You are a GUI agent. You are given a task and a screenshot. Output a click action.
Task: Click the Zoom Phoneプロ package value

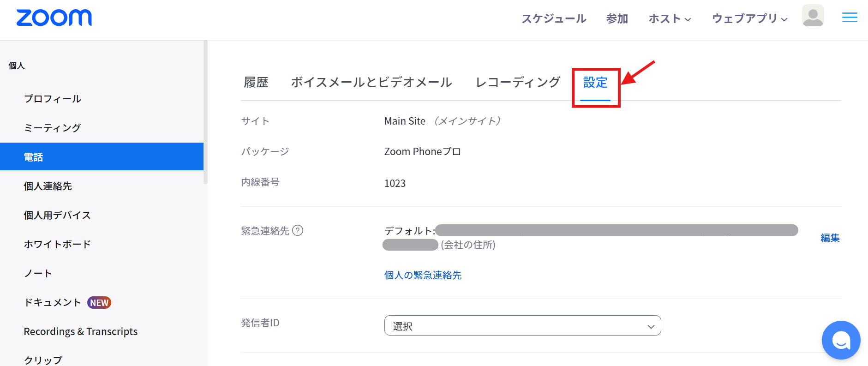click(423, 151)
